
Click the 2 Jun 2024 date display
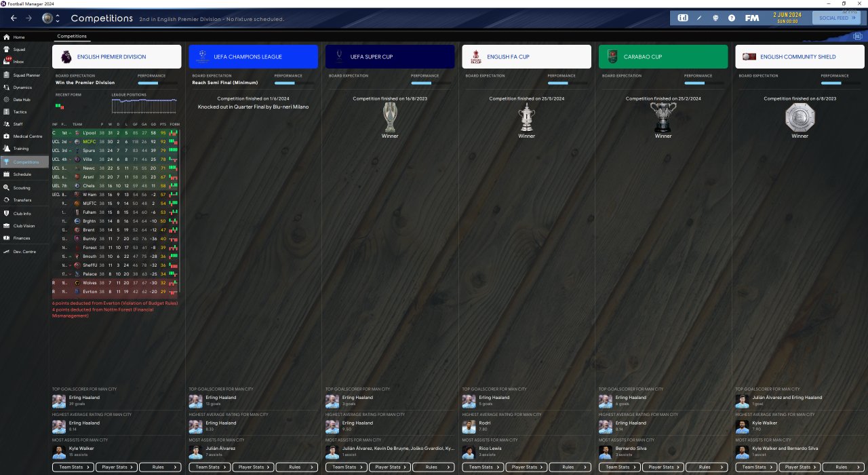point(788,18)
